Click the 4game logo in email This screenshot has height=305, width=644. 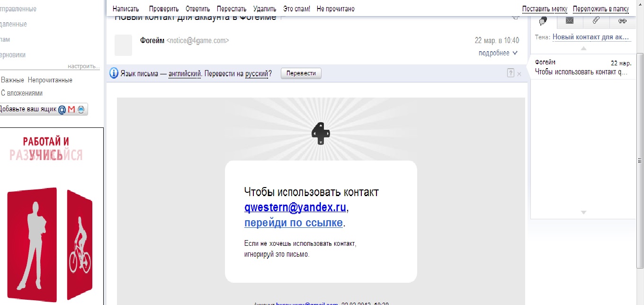(x=321, y=134)
